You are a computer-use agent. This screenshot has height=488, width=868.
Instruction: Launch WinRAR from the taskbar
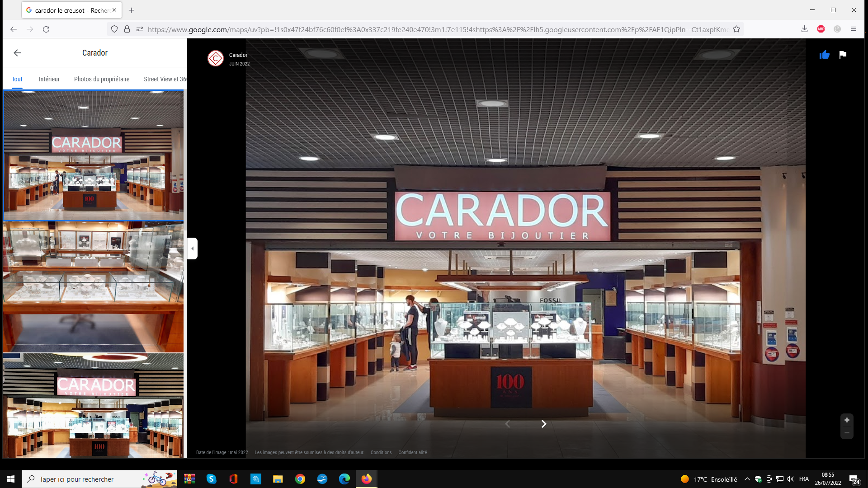[x=189, y=479]
